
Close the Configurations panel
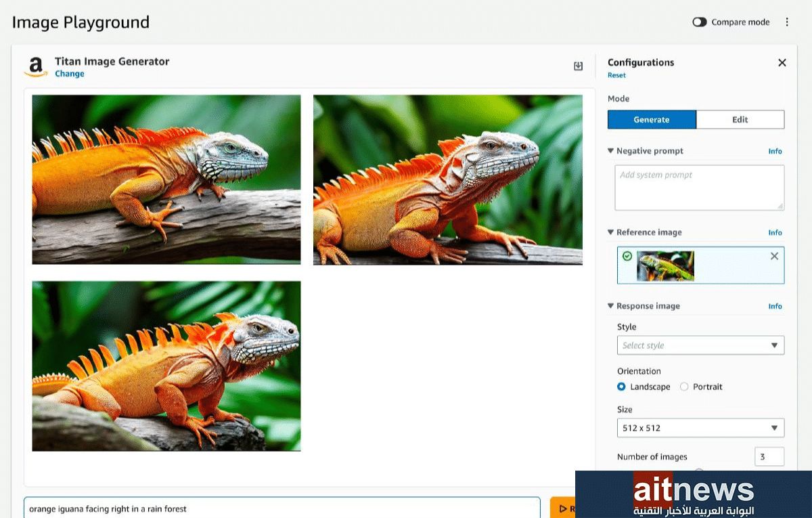point(782,63)
